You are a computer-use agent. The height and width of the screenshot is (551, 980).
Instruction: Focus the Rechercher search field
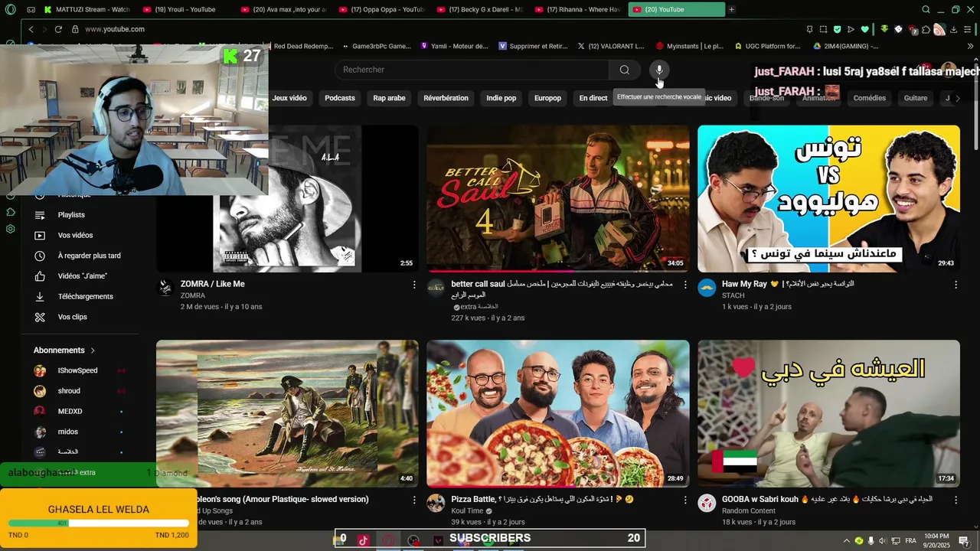[472, 70]
